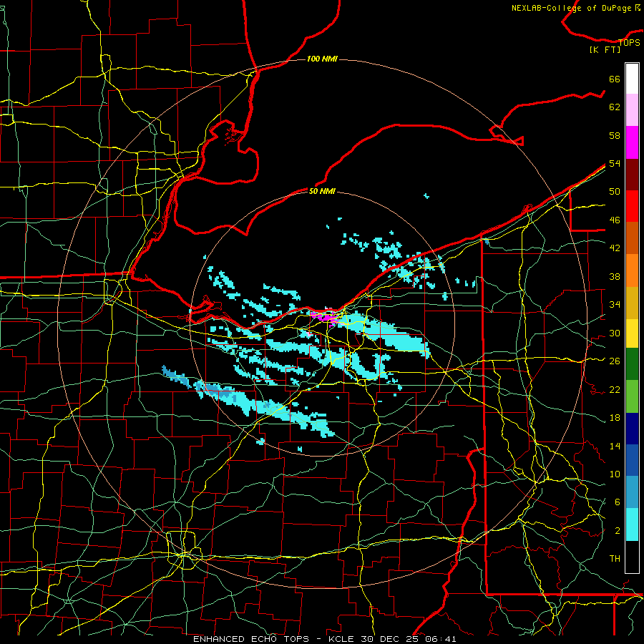Click the '10' legend value
This screenshot has height=644, width=644.
click(615, 474)
